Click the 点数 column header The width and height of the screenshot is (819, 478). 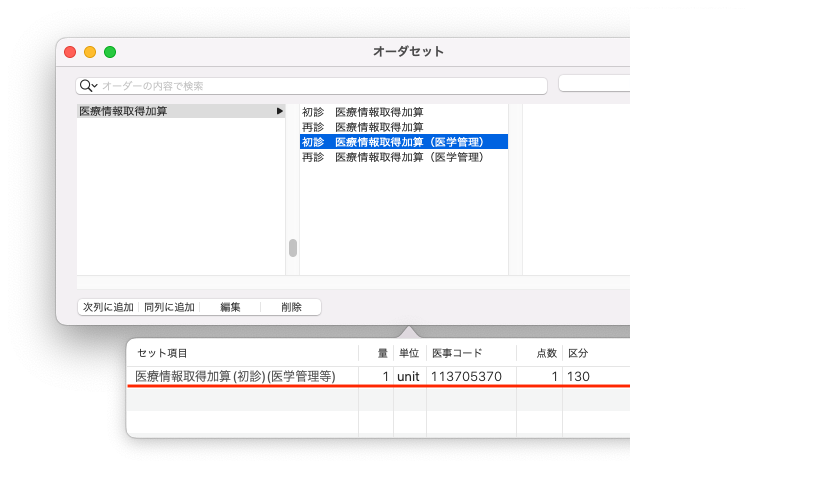click(x=546, y=353)
